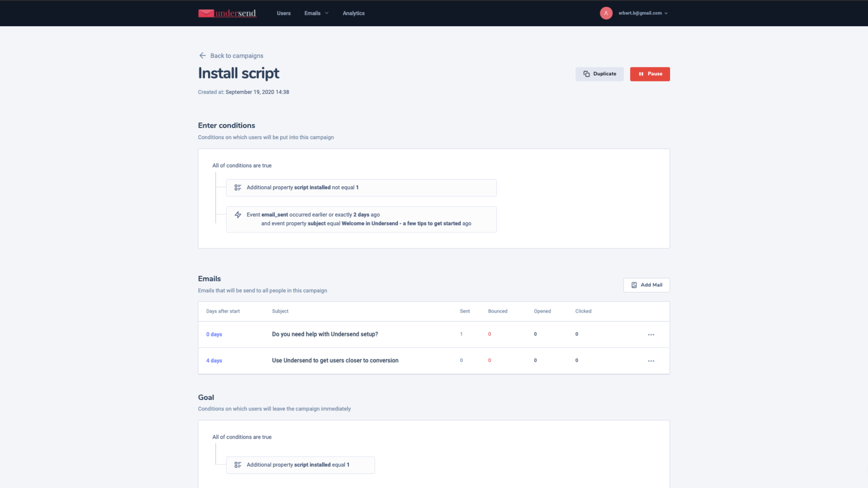Select the script installed not equal 1 condition
868x488 pixels.
[361, 187]
